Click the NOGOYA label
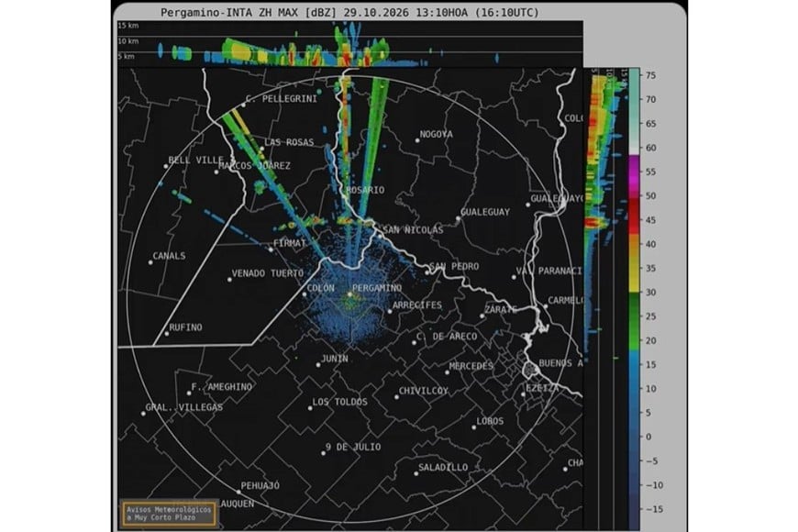This screenshot has width=798, height=532. point(437,135)
